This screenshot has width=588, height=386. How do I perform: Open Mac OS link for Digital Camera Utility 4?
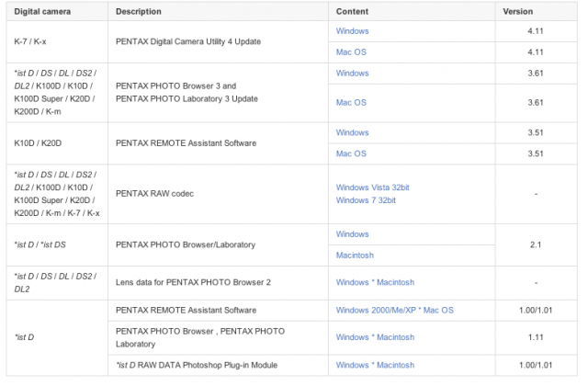click(351, 52)
